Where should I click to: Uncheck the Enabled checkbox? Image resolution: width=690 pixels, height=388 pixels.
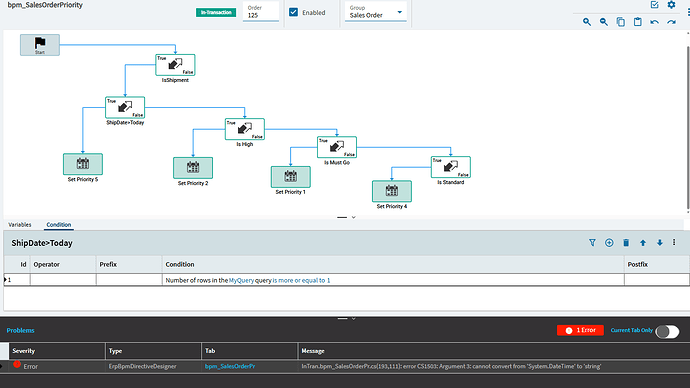(294, 12)
